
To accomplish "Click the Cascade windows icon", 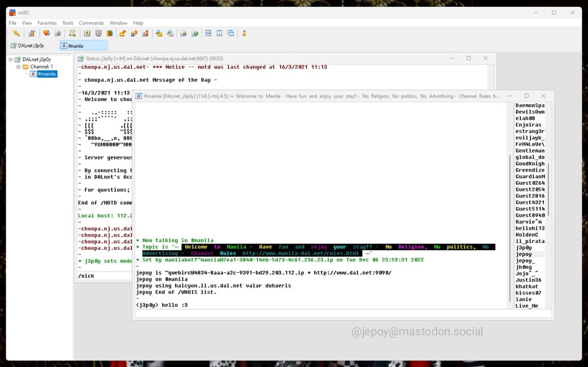I will (x=230, y=33).
